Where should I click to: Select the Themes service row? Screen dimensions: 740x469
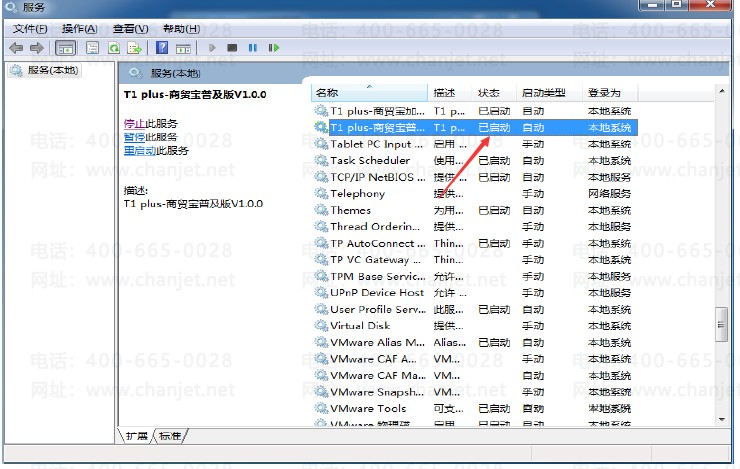[x=474, y=210]
